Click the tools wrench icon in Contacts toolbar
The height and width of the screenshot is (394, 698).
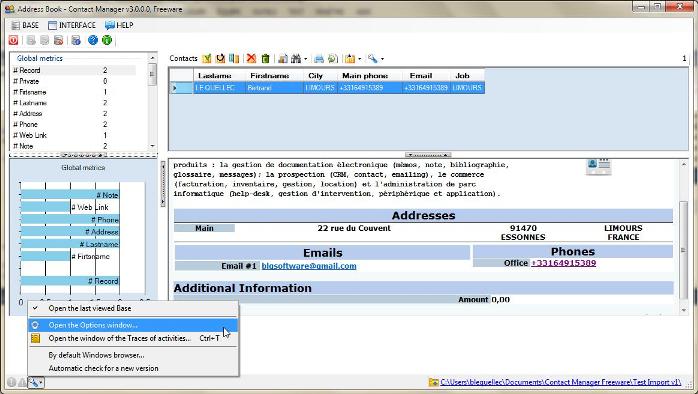click(x=373, y=58)
